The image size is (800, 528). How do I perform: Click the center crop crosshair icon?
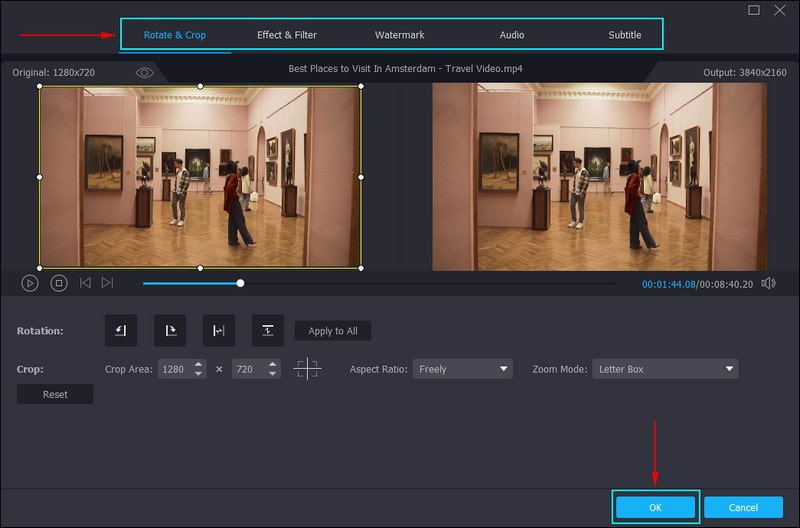(307, 369)
